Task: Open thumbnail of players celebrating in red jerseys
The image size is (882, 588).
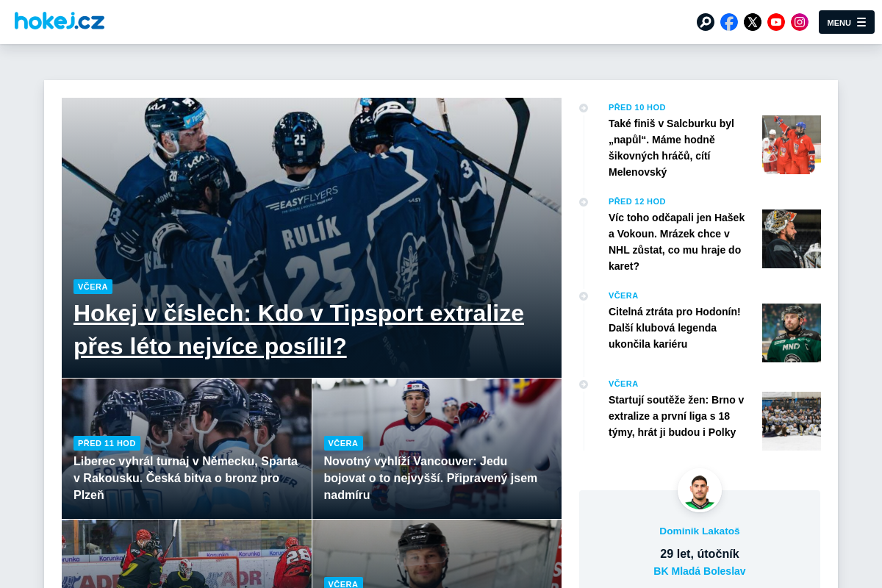Action: pyautogui.click(x=792, y=145)
